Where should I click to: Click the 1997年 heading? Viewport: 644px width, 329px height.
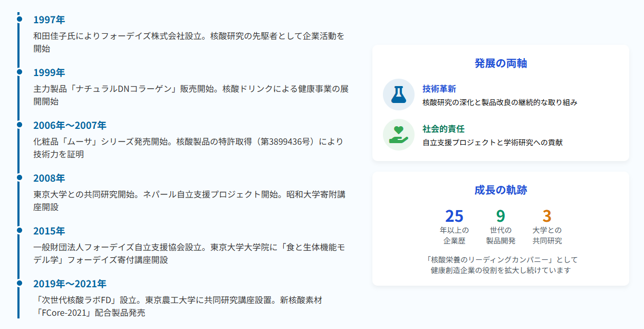tap(49, 20)
